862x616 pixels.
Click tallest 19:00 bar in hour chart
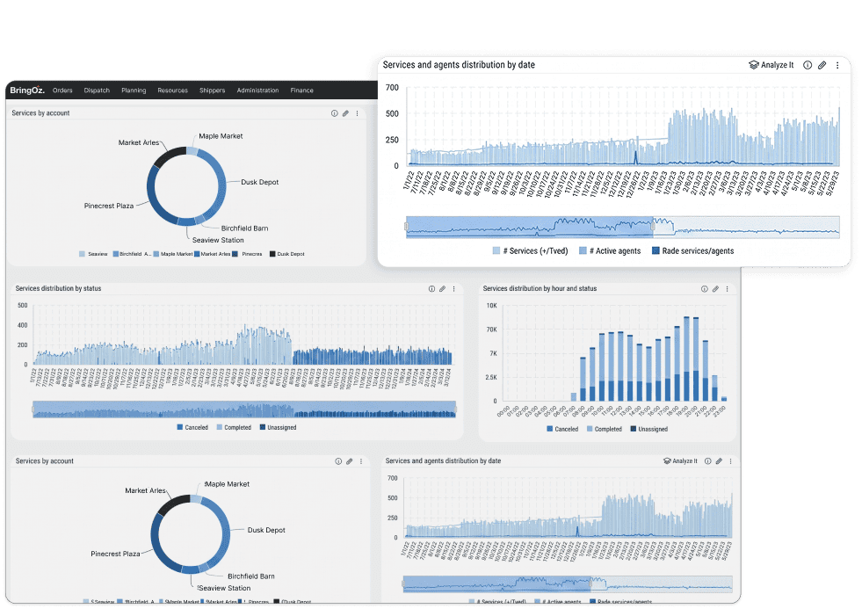click(x=686, y=359)
